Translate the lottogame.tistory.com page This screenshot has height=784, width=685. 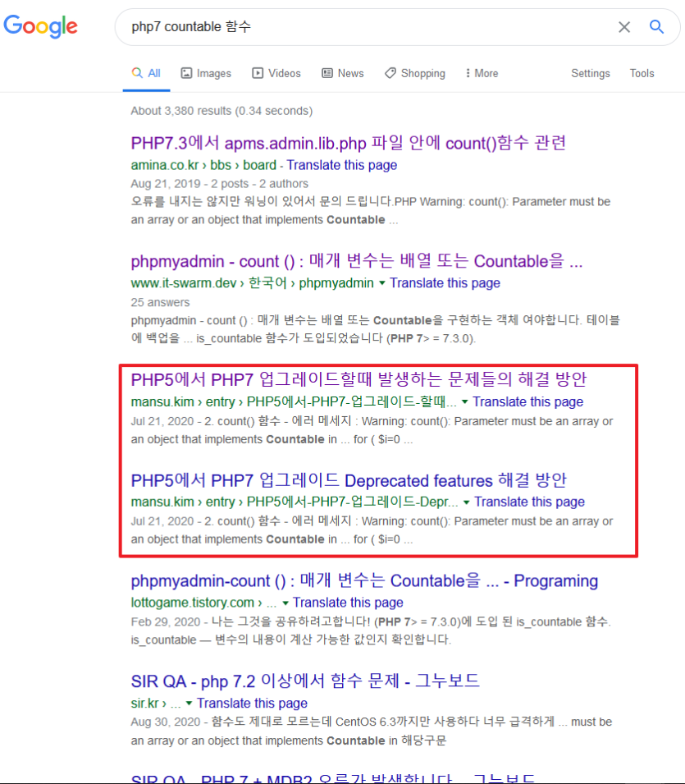tap(348, 603)
